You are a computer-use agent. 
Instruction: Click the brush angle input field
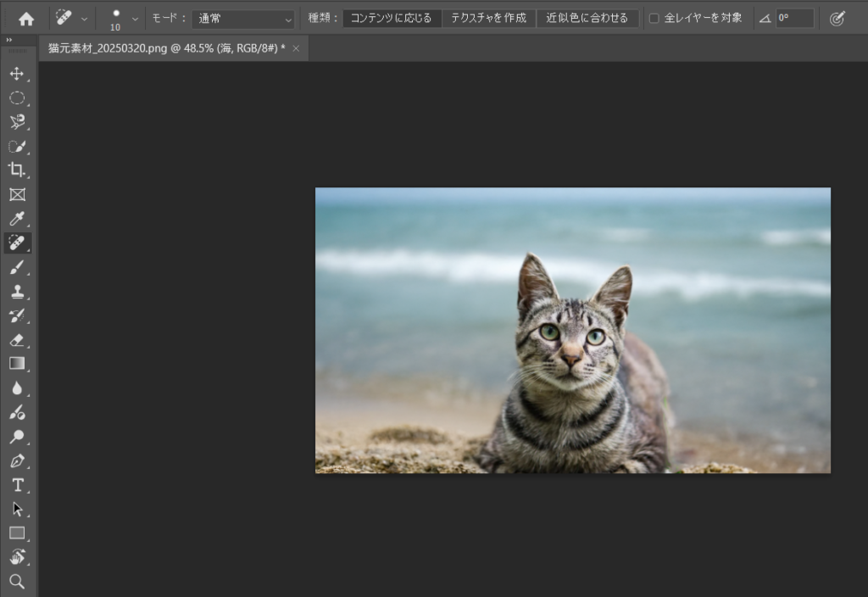(794, 19)
